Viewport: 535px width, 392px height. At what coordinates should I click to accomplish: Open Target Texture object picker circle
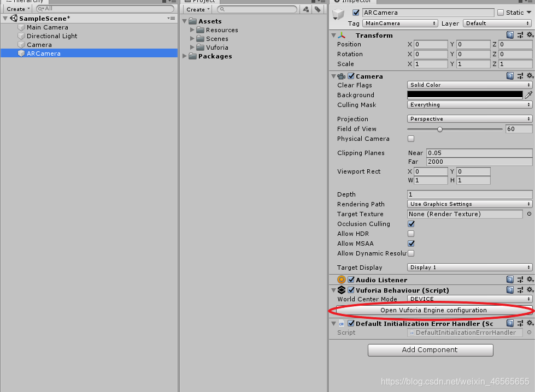[529, 213]
